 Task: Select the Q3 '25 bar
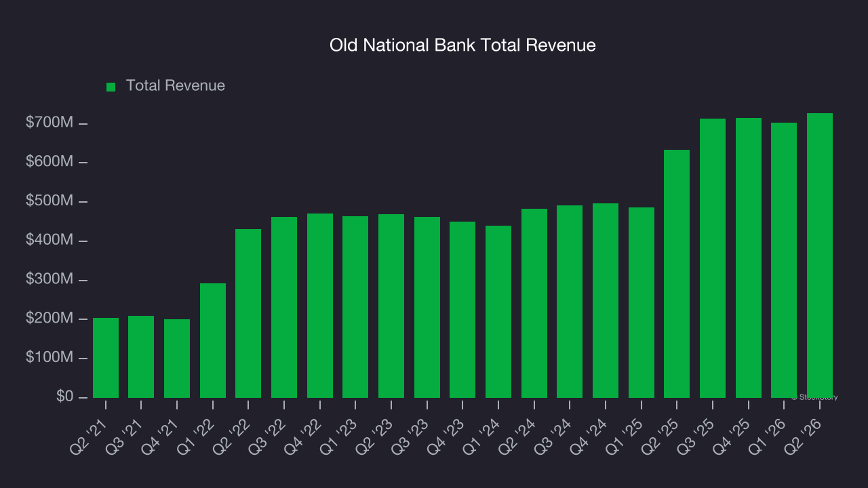(x=713, y=258)
